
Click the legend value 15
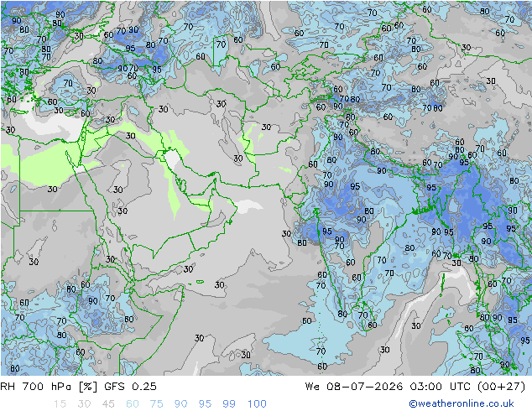tap(60, 404)
